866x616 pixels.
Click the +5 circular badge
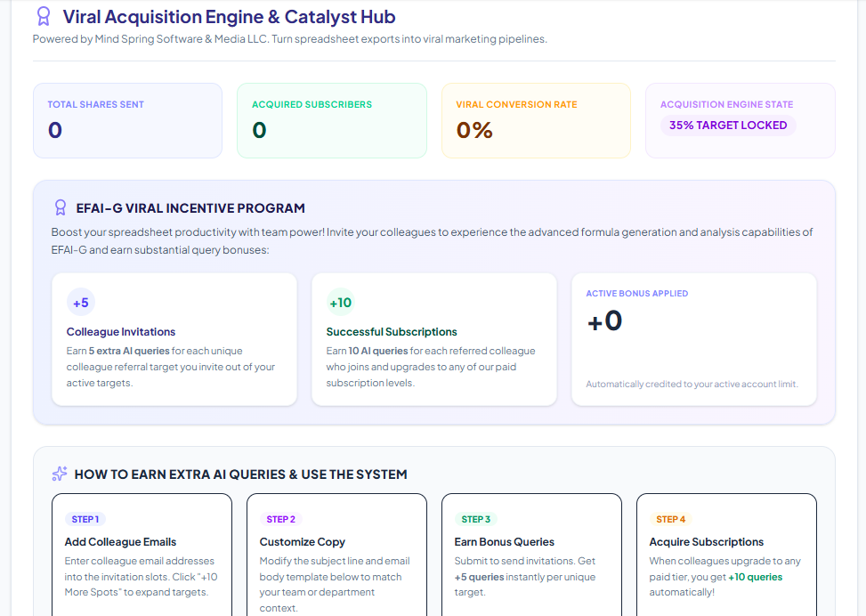81,303
